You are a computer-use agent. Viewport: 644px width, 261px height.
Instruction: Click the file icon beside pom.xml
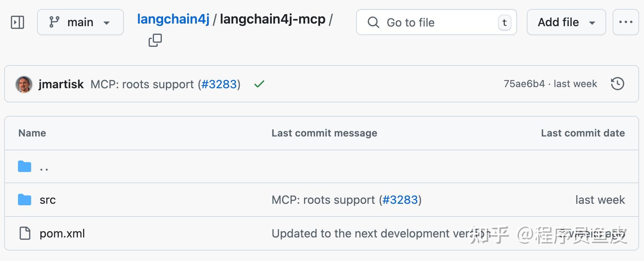click(x=24, y=233)
